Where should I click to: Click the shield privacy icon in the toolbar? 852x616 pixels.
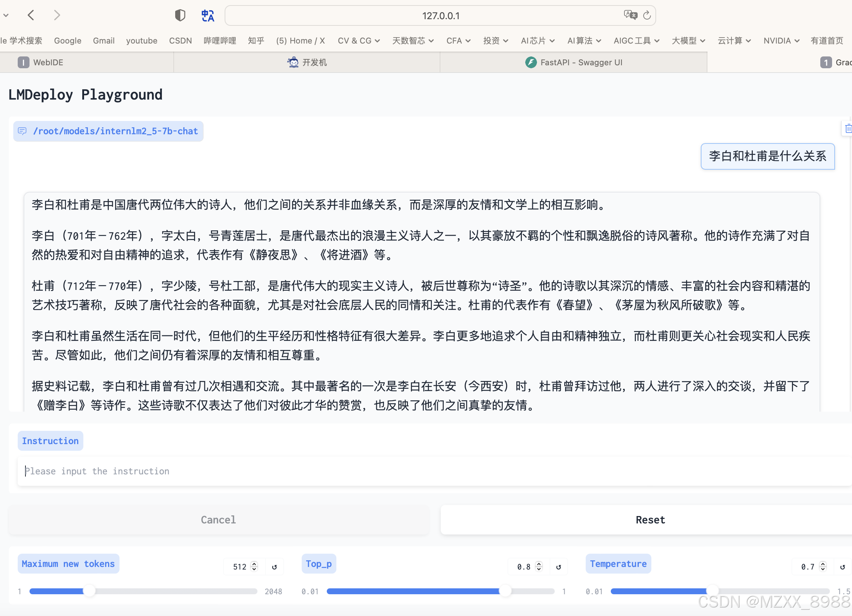(x=180, y=15)
